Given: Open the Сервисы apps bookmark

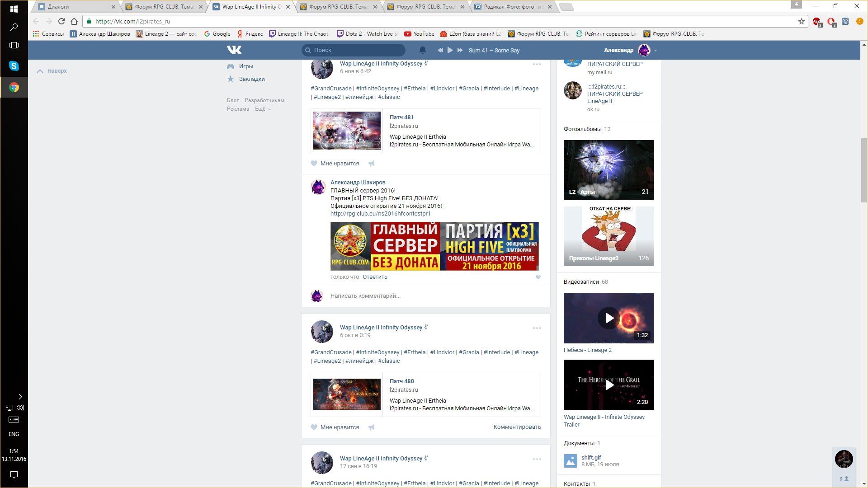Looking at the screenshot, I should pos(48,34).
